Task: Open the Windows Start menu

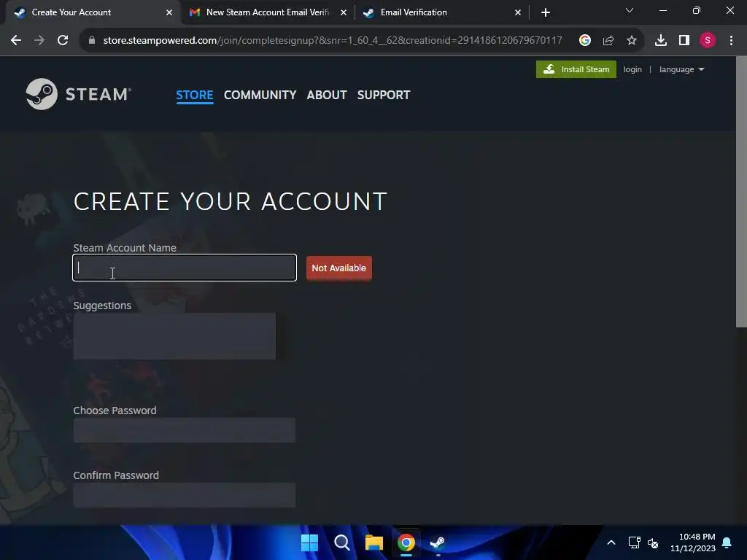Action: (x=309, y=542)
